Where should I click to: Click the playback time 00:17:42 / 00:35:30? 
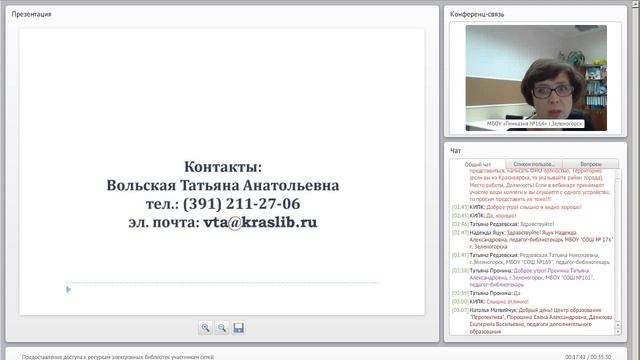pyautogui.click(x=588, y=357)
